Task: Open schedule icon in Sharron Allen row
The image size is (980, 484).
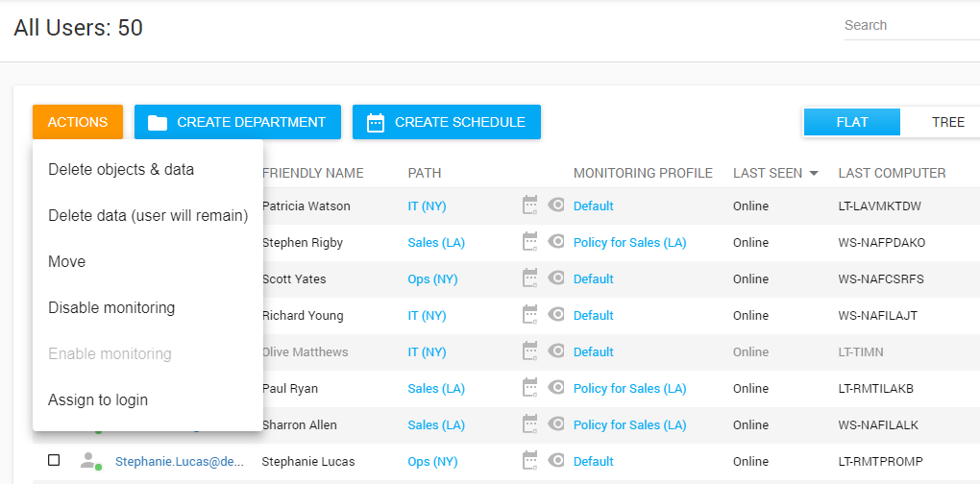Action: 530,424
